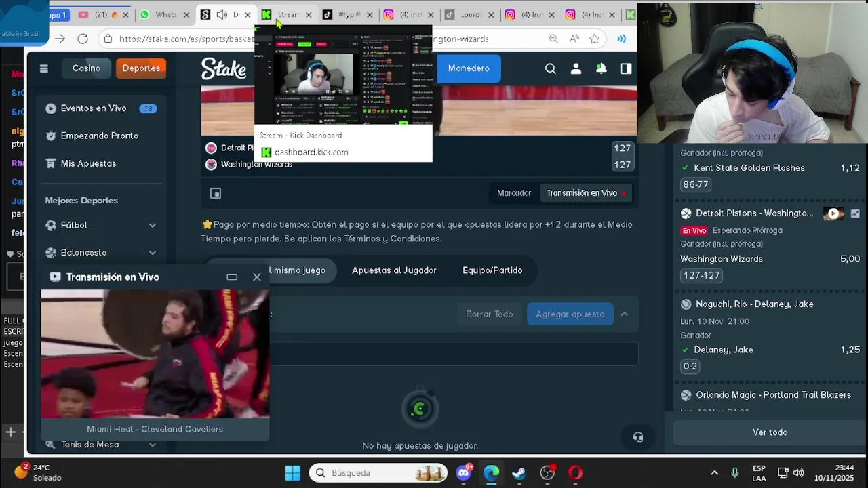The height and width of the screenshot is (488, 868).
Task: Click the ESP LAA language indicator
Action: pos(759,472)
